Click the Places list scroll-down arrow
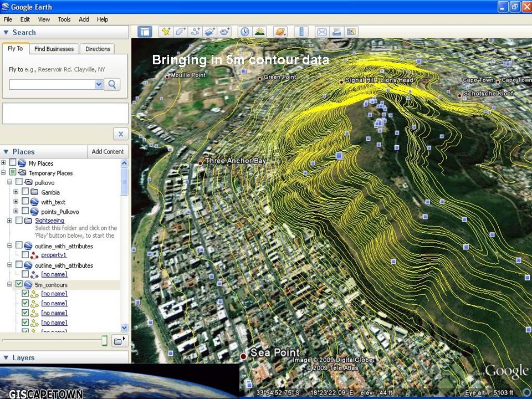The width and height of the screenshot is (532, 399). pos(124,328)
